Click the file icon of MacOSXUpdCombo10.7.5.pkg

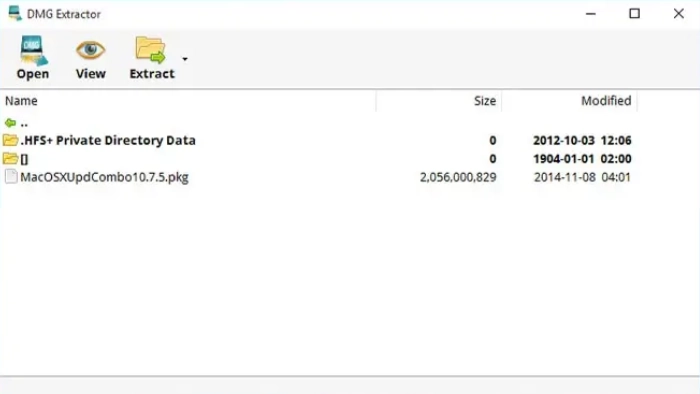[x=11, y=177]
